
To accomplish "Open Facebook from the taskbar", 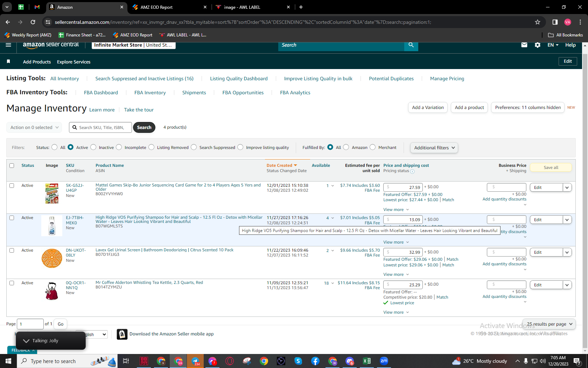I will (x=315, y=361).
